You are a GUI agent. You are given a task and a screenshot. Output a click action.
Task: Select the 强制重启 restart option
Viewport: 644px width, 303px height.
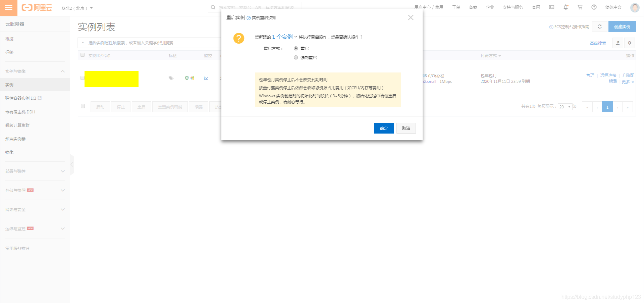pos(296,57)
